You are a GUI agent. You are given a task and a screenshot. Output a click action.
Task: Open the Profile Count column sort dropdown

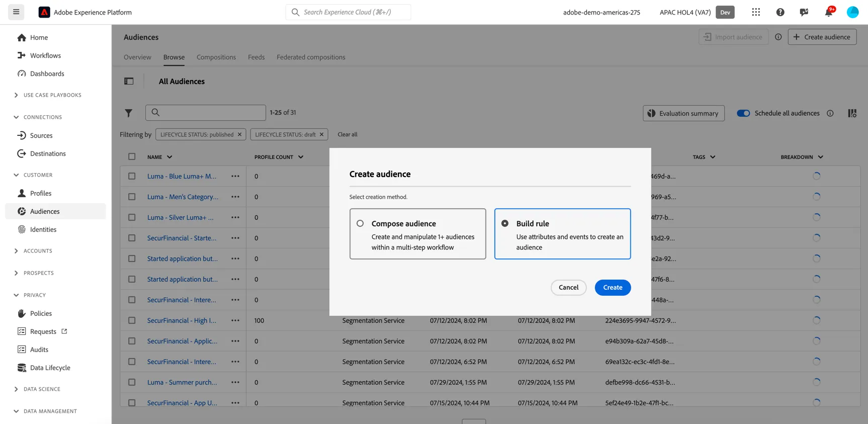(301, 157)
